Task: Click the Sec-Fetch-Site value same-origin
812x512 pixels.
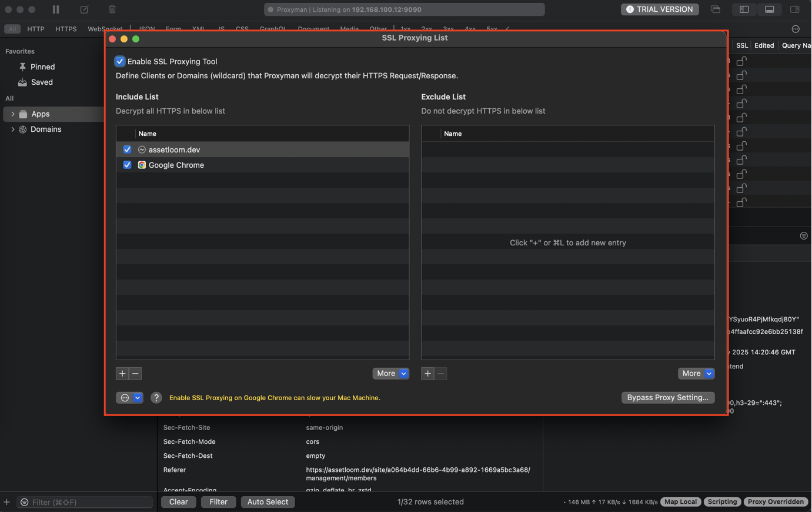Action: 325,428
